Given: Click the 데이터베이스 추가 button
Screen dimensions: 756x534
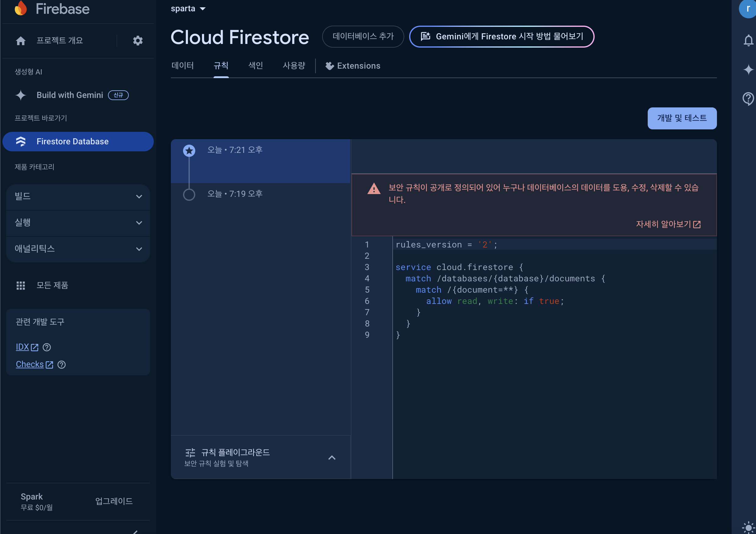Looking at the screenshot, I should (363, 37).
